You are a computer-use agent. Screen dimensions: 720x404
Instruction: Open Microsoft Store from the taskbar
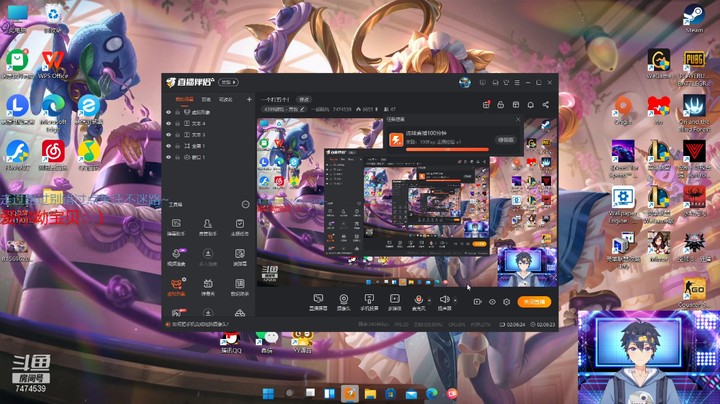391,393
